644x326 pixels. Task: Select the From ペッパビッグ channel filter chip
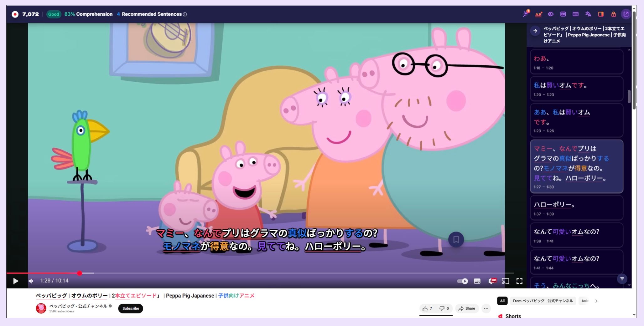click(x=543, y=301)
